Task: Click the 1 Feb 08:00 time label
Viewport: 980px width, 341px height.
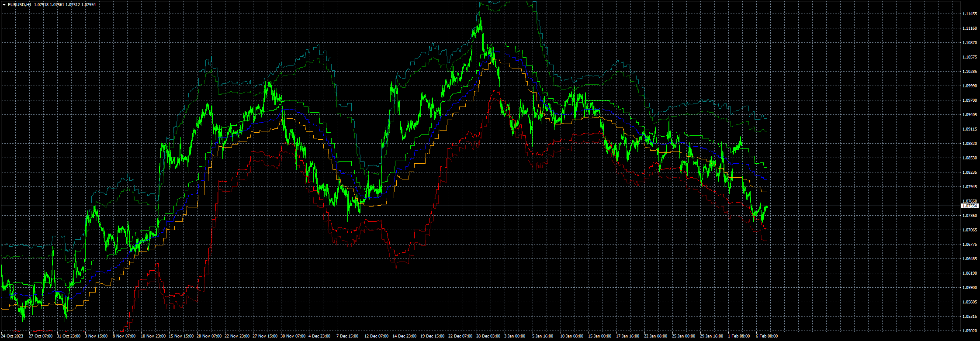Action: coord(739,337)
